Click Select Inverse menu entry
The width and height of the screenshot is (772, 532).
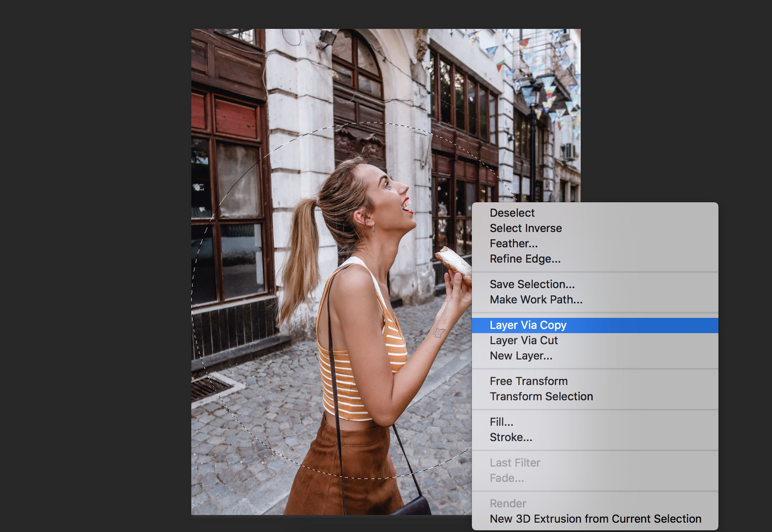595,228
